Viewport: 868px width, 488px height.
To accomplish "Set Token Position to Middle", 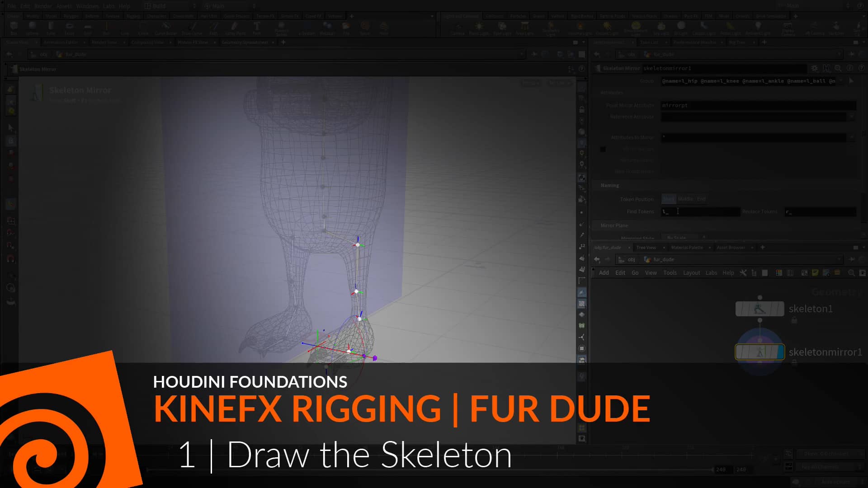I will click(x=686, y=199).
